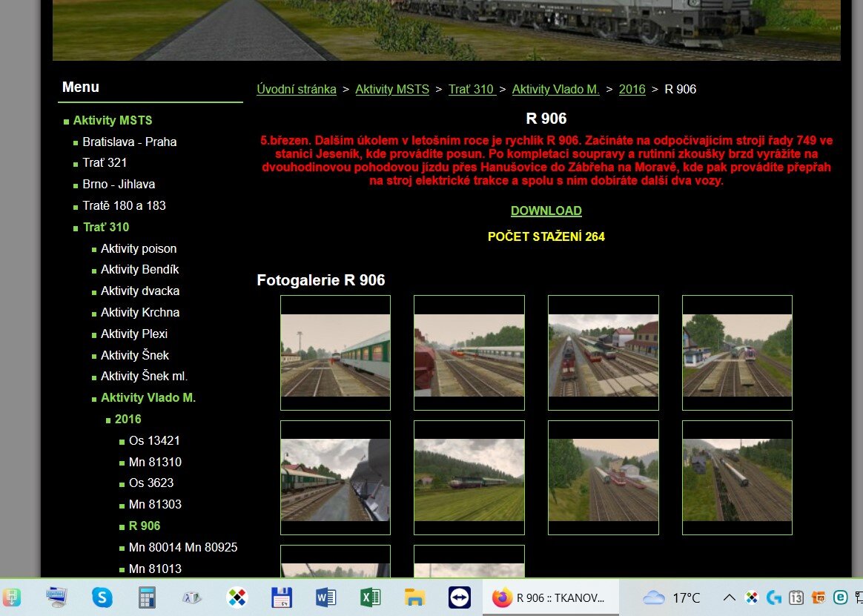Open Mn 80014 Mn 80925 activity page
The image size is (863, 616).
click(182, 547)
